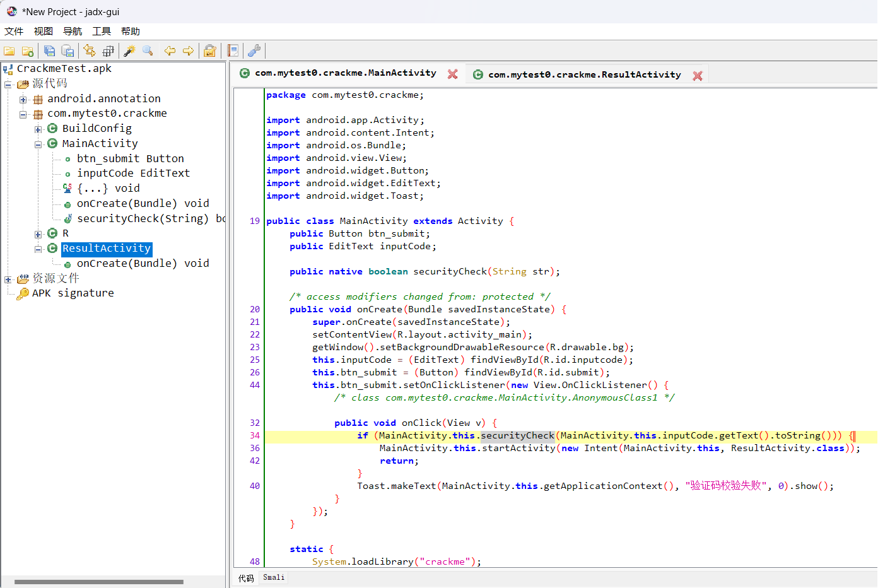This screenshot has height=588, width=878.
Task: Select onCreate(Bundle) under MainActivity
Action: (x=143, y=203)
